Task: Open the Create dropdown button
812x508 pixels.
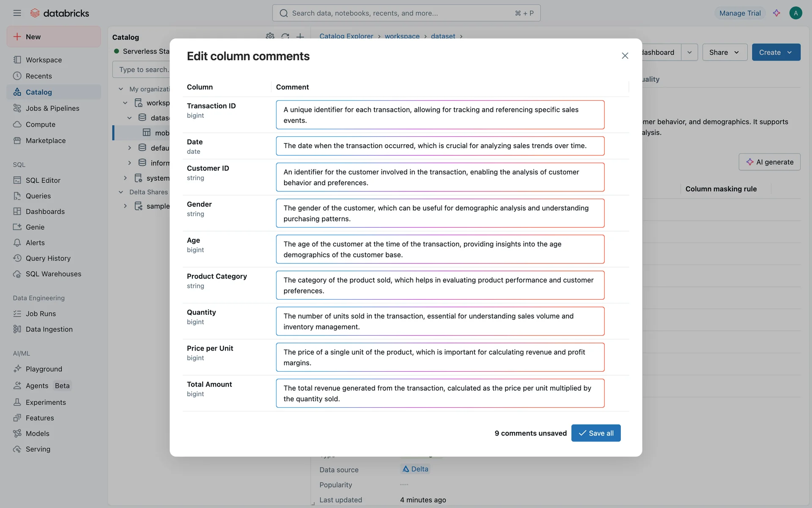Action: pyautogui.click(x=776, y=52)
